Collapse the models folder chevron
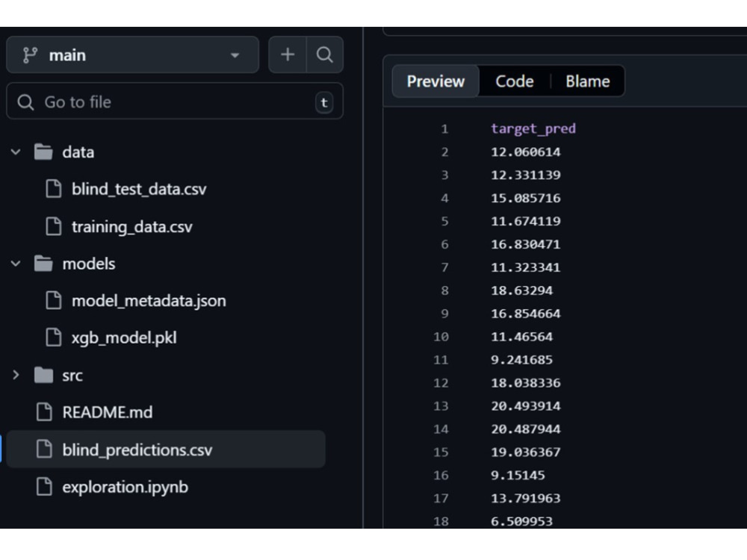 [x=16, y=264]
